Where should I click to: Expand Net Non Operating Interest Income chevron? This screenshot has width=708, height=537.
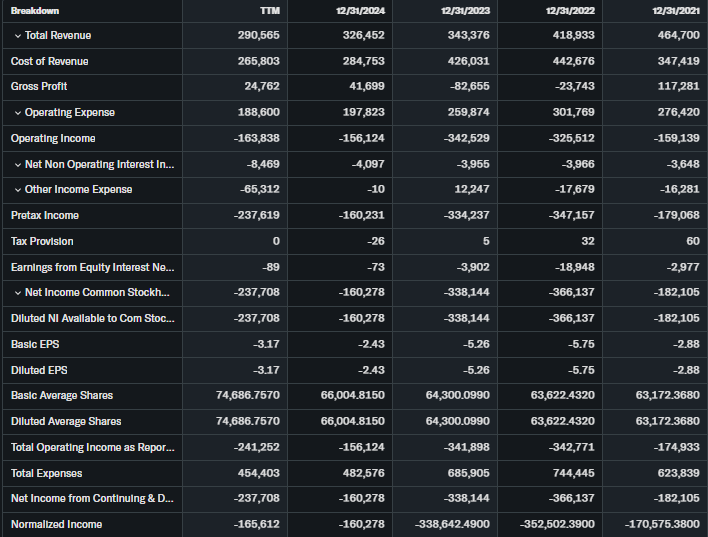(17, 164)
